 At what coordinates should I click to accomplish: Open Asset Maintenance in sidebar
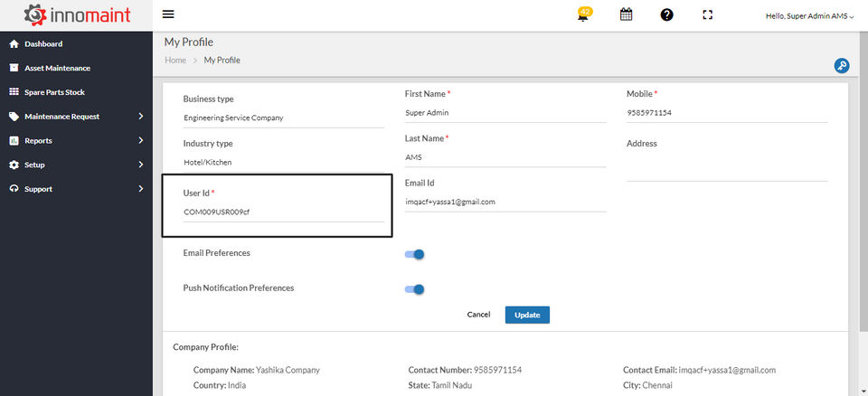click(x=57, y=68)
